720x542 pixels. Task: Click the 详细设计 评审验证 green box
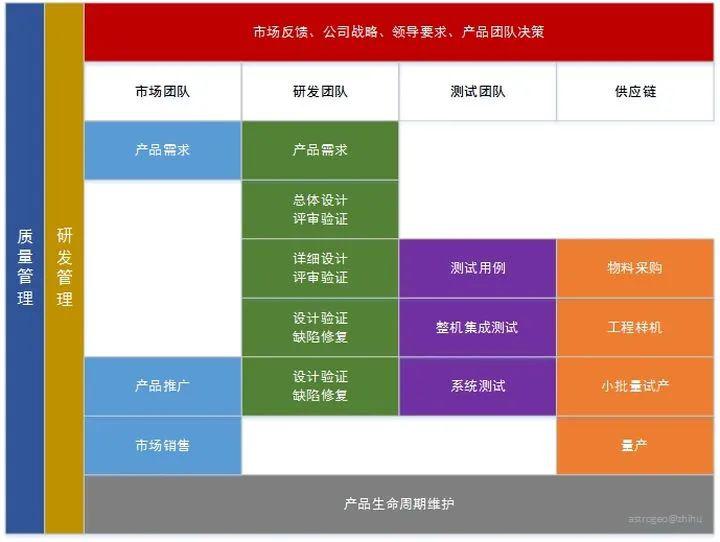coord(320,268)
